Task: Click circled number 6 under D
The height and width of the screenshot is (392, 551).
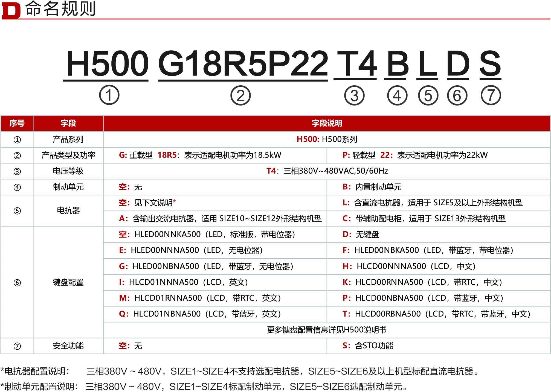Action: coord(457,95)
